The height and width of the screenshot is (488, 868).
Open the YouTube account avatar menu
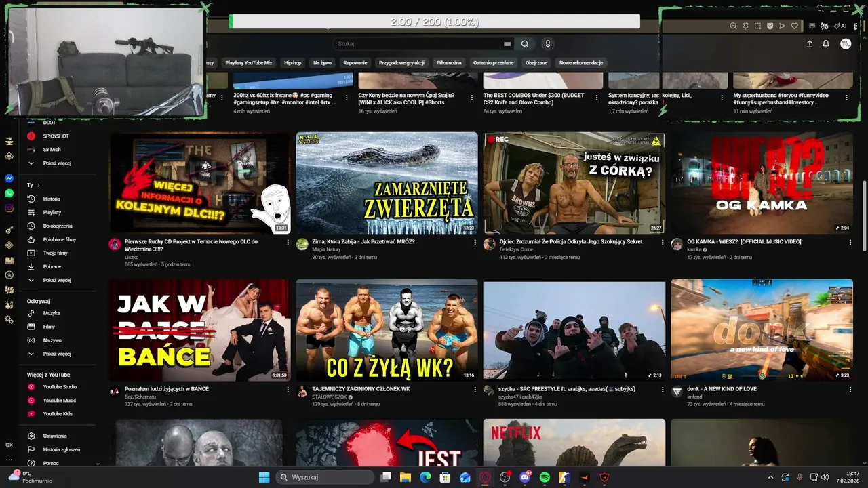point(846,44)
